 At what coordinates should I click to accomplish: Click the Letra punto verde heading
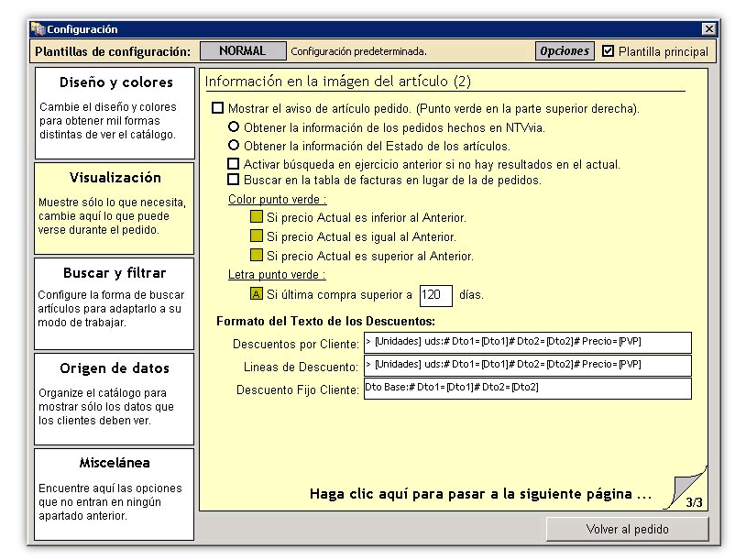tap(277, 274)
